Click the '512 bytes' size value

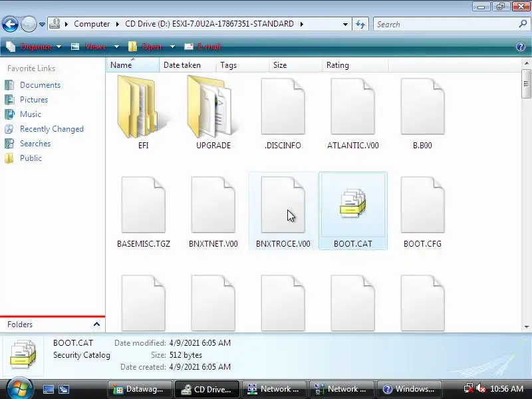pyautogui.click(x=186, y=355)
